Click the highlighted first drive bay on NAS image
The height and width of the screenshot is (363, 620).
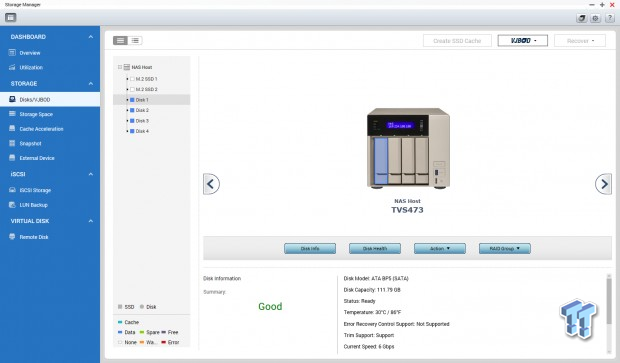tap(381, 160)
